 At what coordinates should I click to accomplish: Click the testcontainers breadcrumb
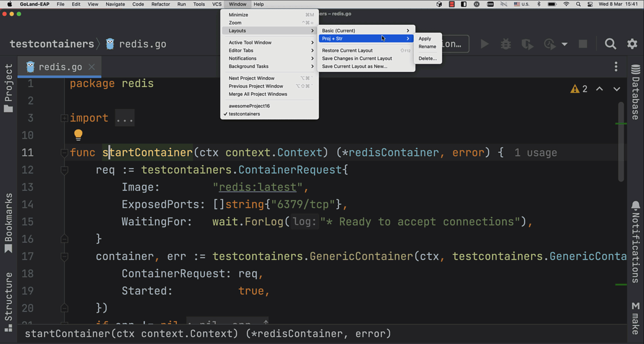click(x=52, y=44)
